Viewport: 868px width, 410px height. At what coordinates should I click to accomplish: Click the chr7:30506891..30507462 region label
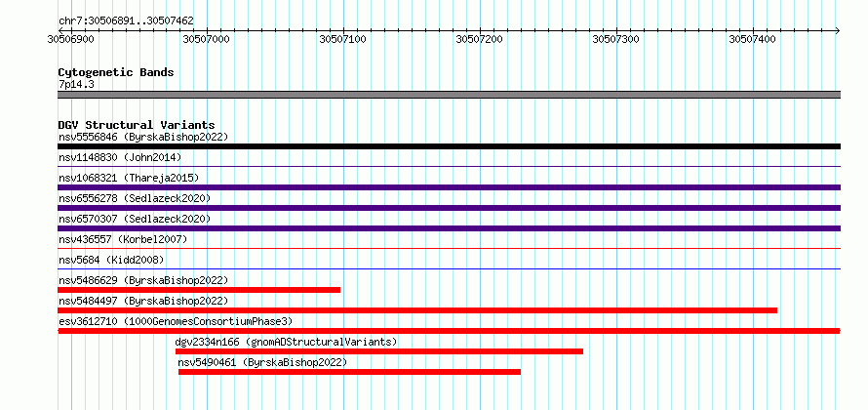pos(126,21)
